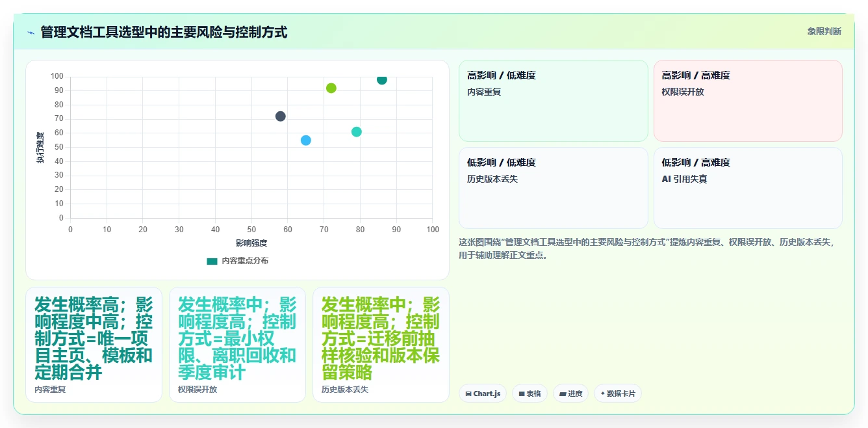Click the 表格 tag chip

[530, 394]
